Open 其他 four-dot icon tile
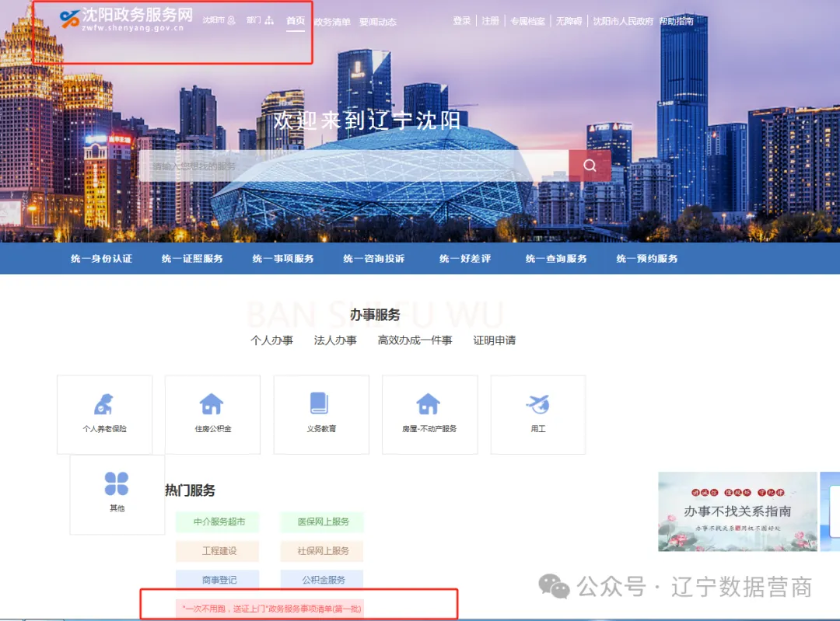This screenshot has width=840, height=621. click(x=117, y=485)
